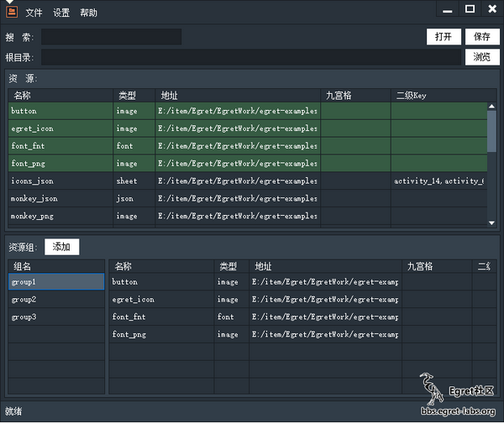Select font_fnt in the resource table
Viewport: 504px width, 424px height.
pos(248,146)
